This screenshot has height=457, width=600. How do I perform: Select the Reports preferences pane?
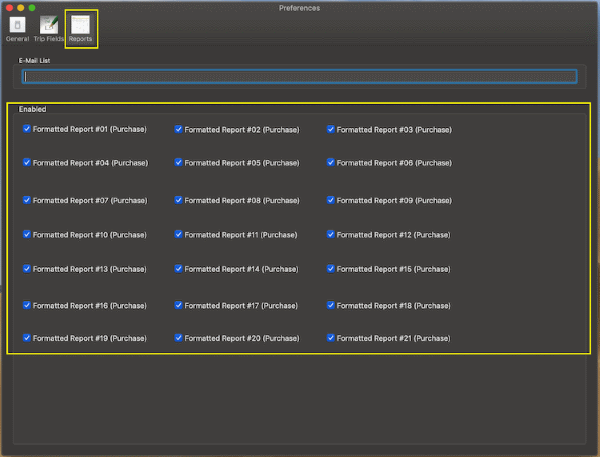click(x=81, y=26)
